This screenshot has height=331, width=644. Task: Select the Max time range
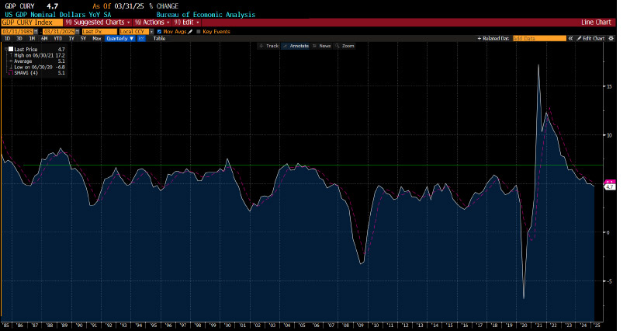pyautogui.click(x=97, y=38)
